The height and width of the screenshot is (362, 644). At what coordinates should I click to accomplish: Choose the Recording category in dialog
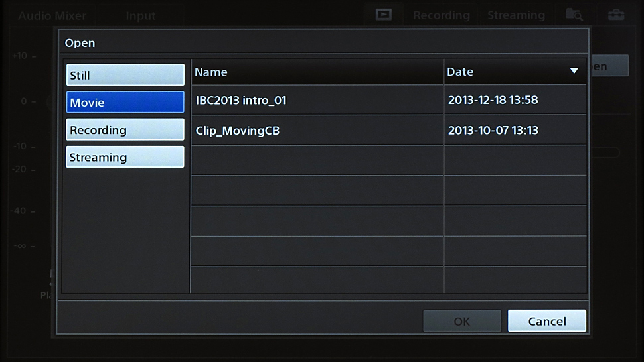125,130
